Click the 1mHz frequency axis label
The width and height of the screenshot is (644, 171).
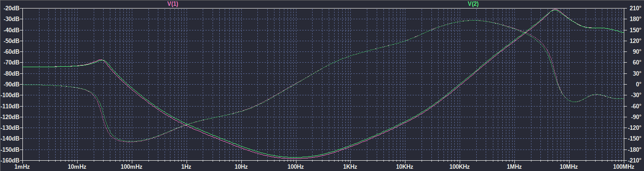pos(22,167)
